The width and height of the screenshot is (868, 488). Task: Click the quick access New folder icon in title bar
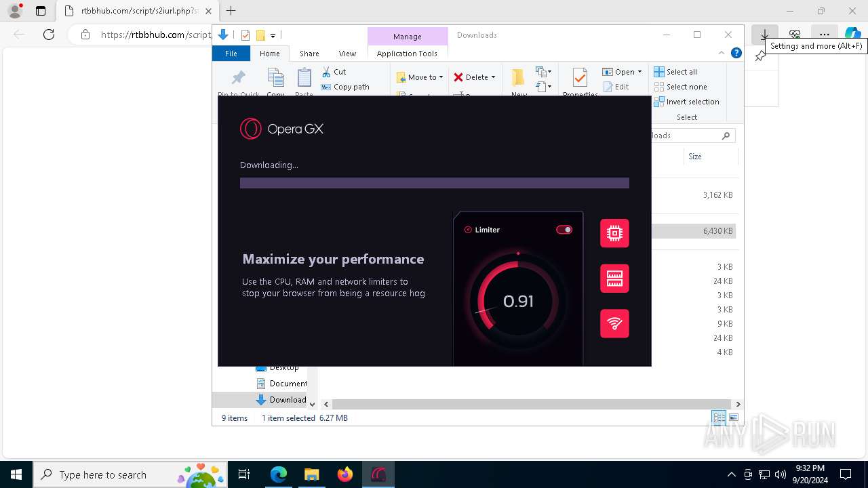point(260,35)
